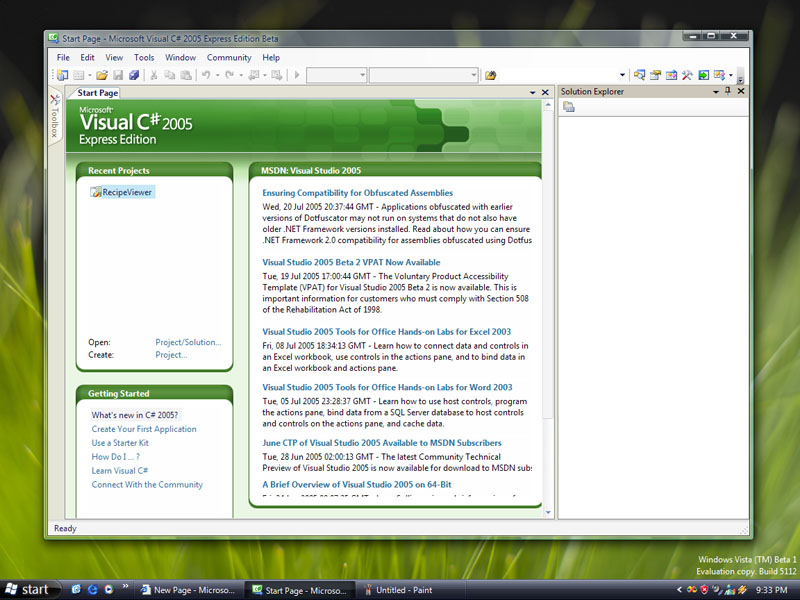Screen dimensions: 800x600
Task: Open the Redo history dropdown arrow
Action: [241, 76]
